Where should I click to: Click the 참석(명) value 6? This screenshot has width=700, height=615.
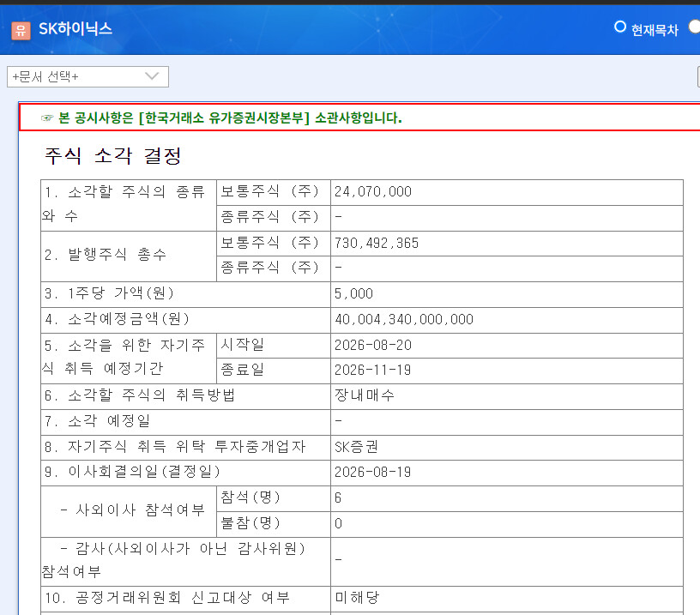point(338,497)
